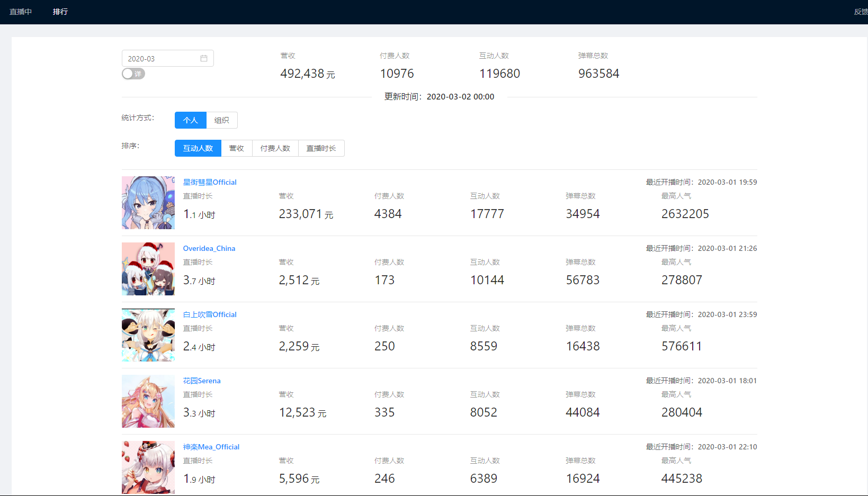
Task: Click the calendar icon in date field
Action: tap(204, 58)
